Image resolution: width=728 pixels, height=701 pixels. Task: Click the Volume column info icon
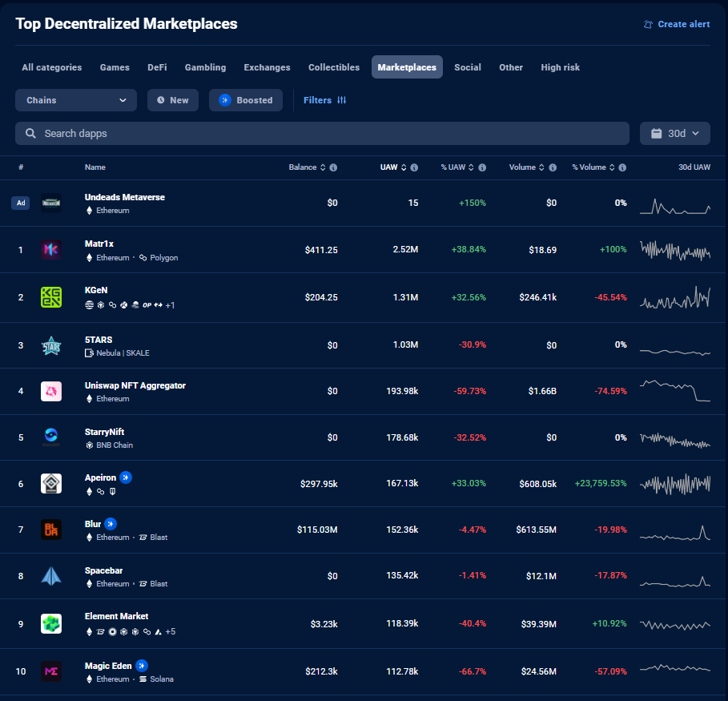point(553,167)
